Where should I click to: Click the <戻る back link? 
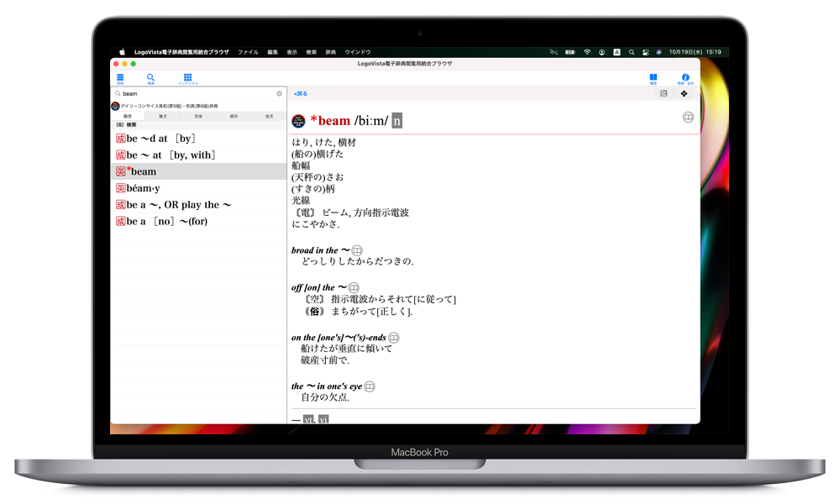(301, 94)
